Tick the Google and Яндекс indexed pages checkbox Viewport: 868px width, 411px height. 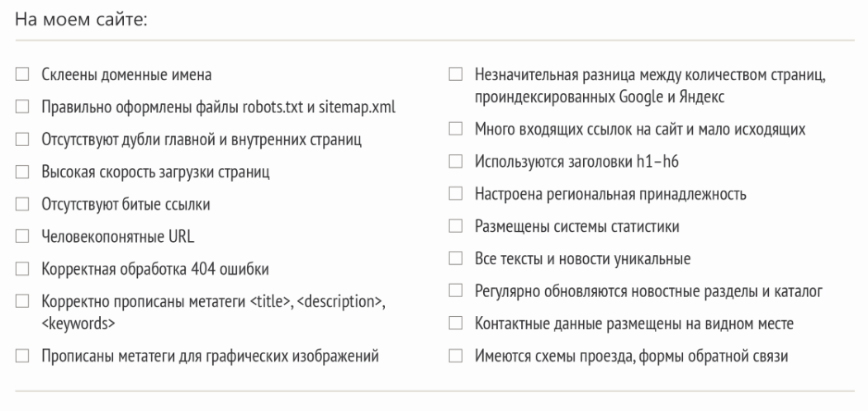(x=456, y=74)
